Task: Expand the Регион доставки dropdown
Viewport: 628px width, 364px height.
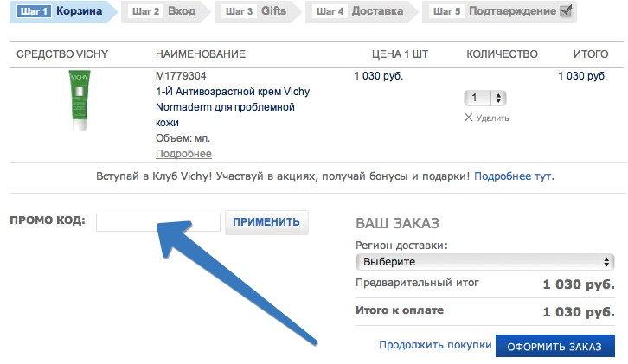Action: pos(484,261)
